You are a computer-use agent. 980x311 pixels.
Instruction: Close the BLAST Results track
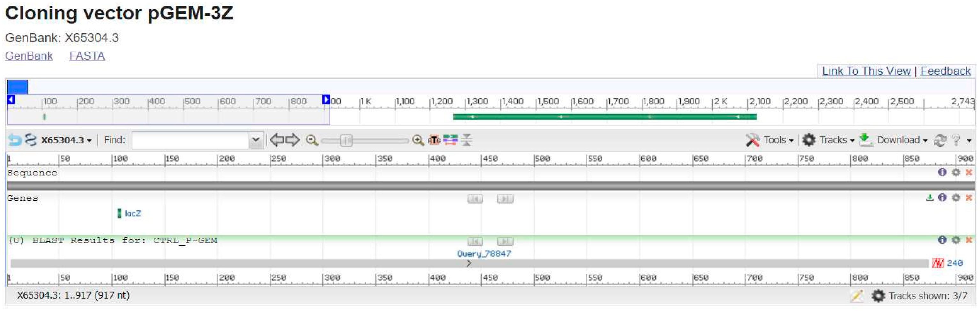[x=969, y=240]
